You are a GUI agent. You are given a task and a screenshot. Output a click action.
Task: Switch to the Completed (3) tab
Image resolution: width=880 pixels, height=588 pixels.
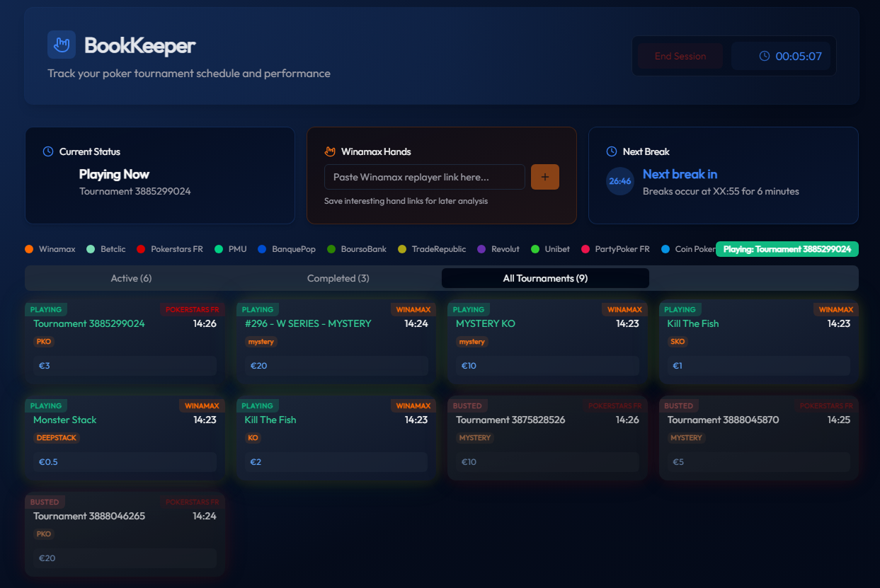[338, 278]
